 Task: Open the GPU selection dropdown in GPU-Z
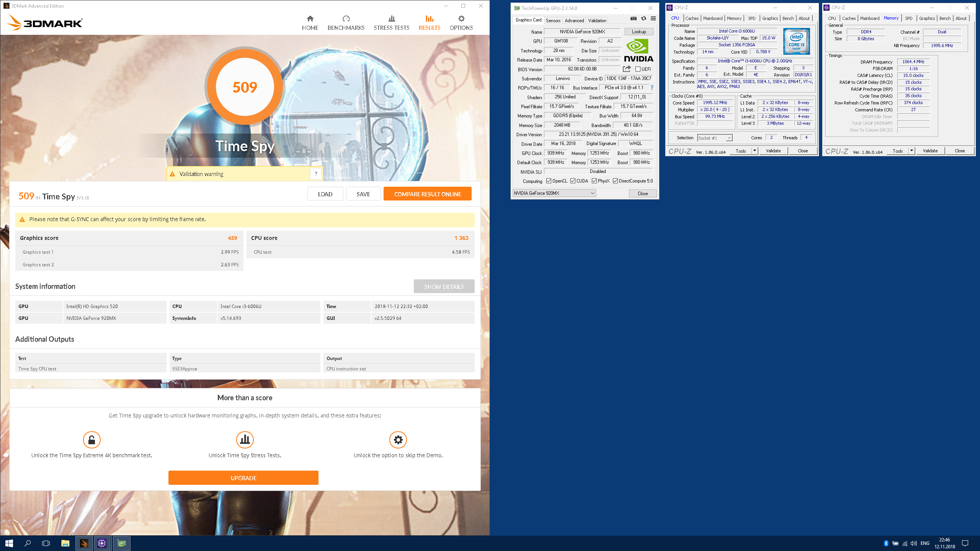[554, 193]
